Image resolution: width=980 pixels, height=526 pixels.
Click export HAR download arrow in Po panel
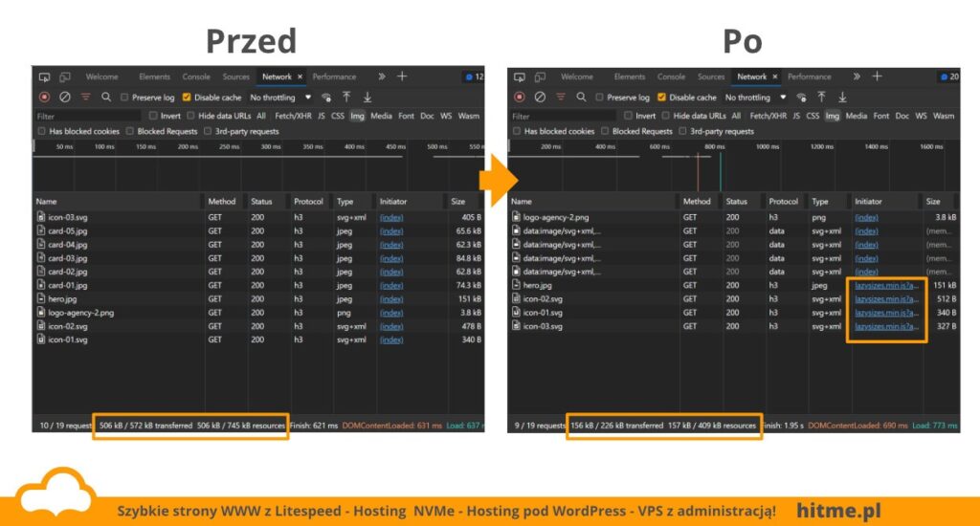click(x=842, y=97)
